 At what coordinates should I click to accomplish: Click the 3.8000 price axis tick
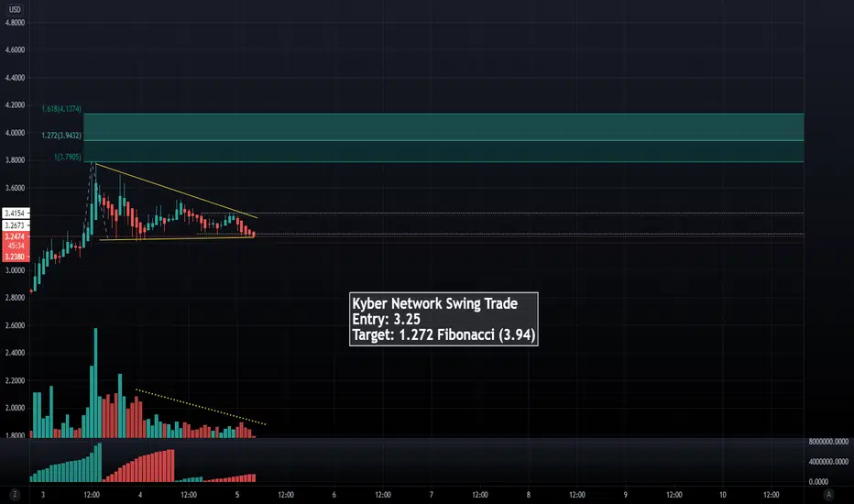(16, 160)
